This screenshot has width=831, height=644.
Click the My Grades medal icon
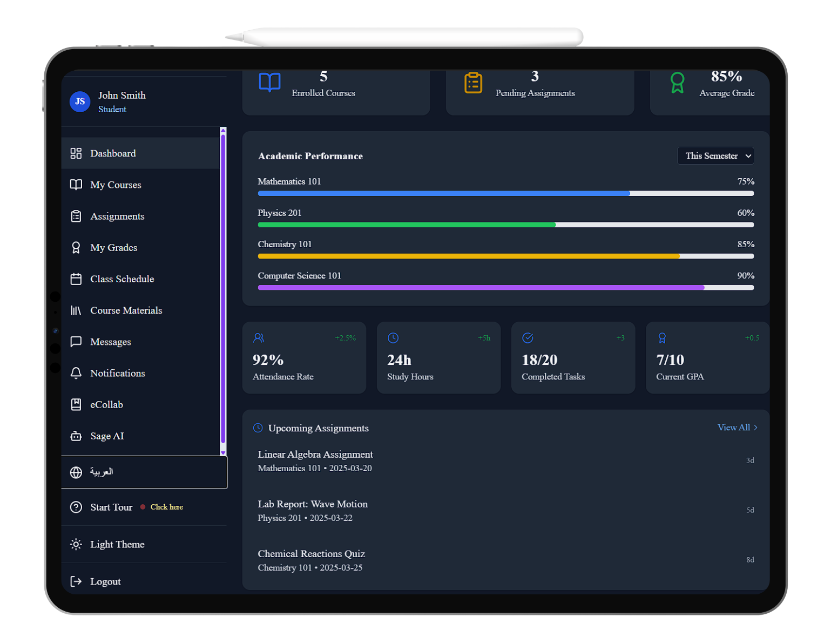[x=76, y=247]
